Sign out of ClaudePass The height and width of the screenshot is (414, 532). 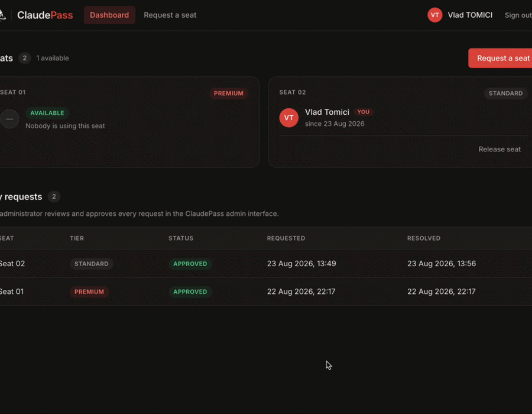518,15
